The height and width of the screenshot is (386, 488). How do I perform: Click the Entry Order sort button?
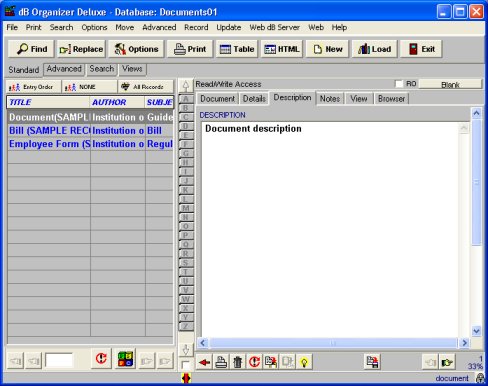tap(34, 87)
